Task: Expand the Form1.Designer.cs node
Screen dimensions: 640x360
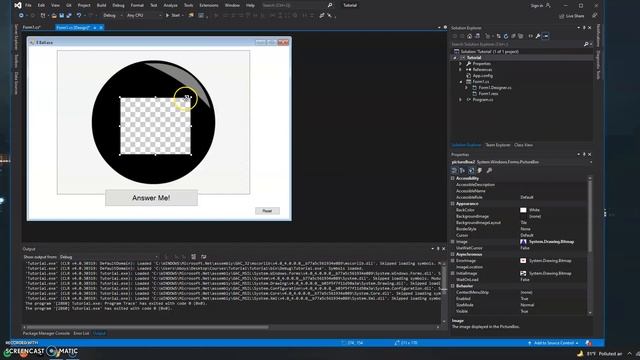Action: click(467, 88)
